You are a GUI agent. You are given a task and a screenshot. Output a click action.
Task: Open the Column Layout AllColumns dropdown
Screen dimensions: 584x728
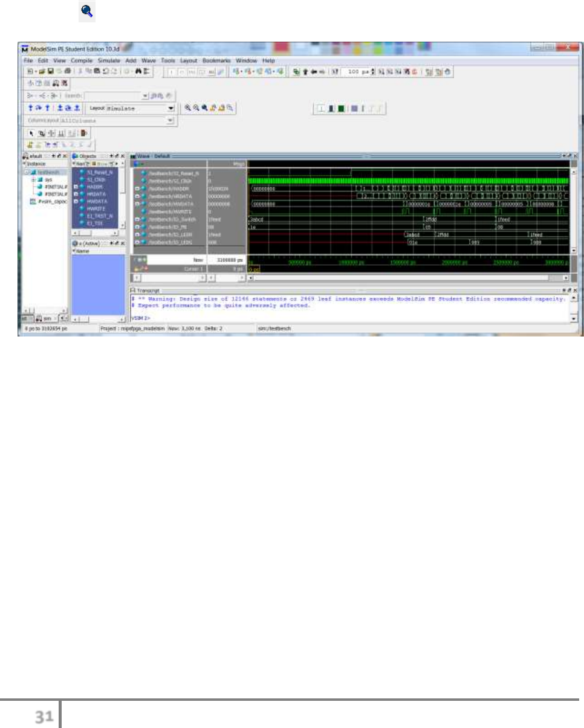click(x=170, y=120)
